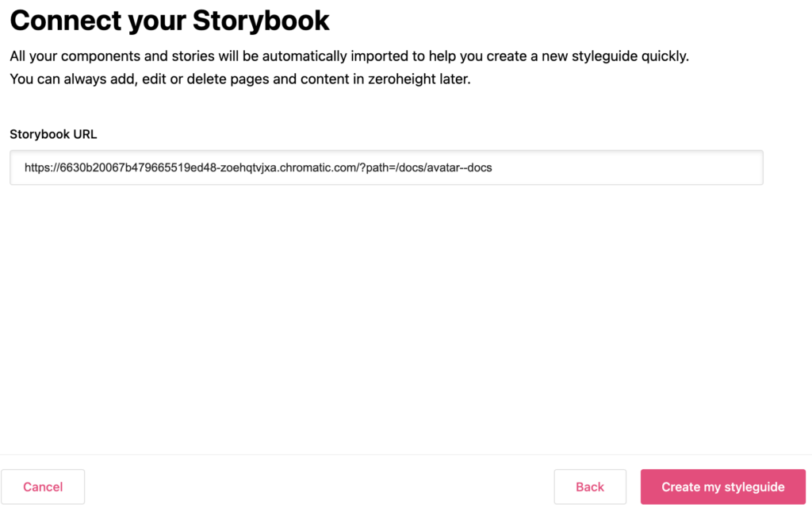Click the Storybook URL field label
Viewport: 812px width, 508px height.
coord(53,134)
